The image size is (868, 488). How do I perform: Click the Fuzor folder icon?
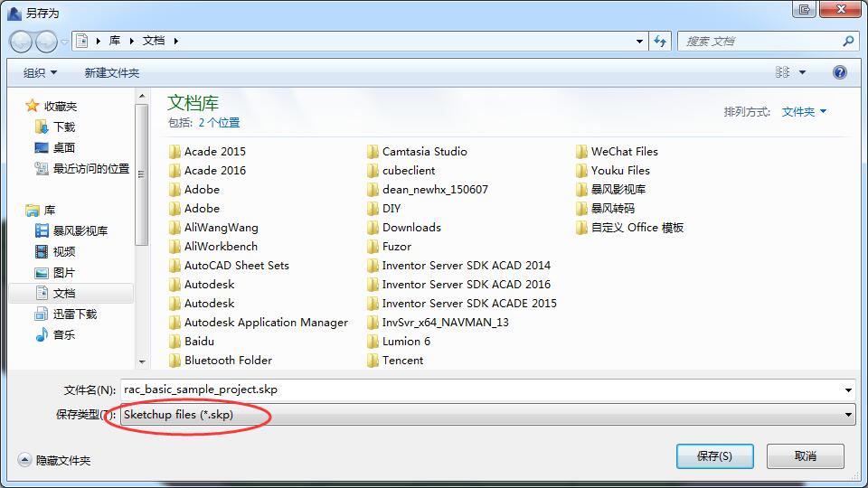click(373, 246)
